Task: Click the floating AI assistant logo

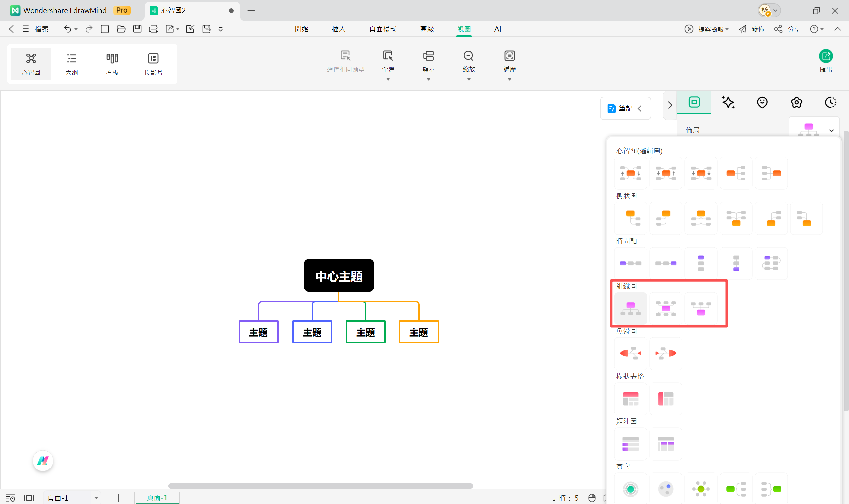Action: click(43, 461)
